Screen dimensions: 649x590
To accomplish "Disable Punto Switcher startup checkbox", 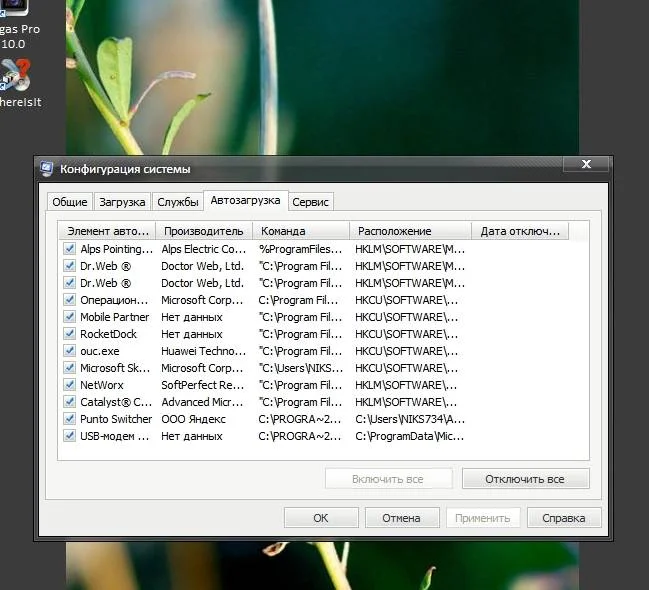I will pos(69,419).
